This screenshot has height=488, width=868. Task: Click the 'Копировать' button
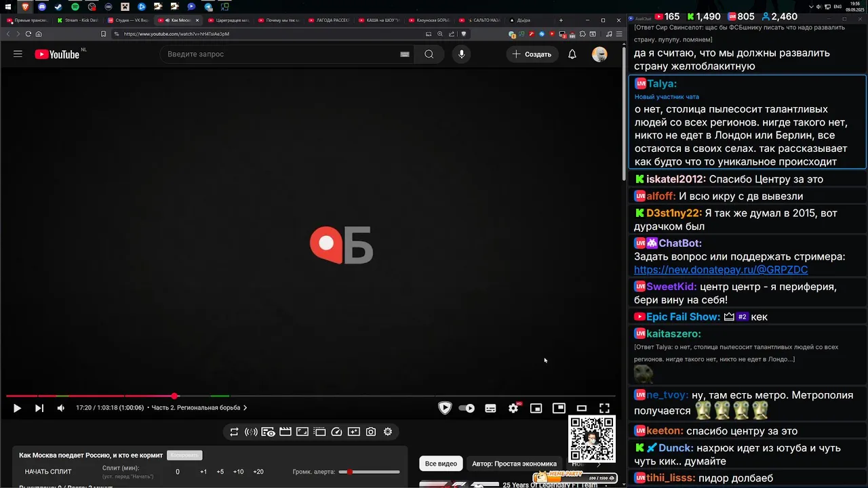184,455
